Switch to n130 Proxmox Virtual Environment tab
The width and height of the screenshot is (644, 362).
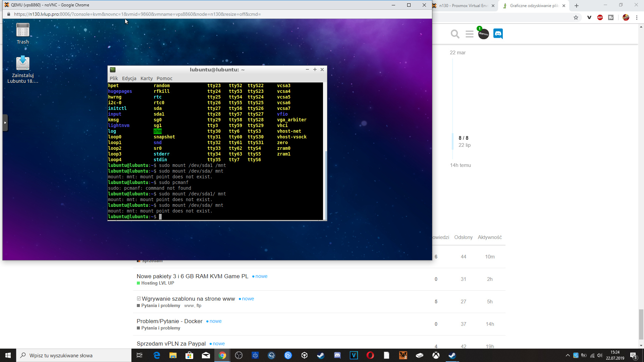[x=463, y=6]
